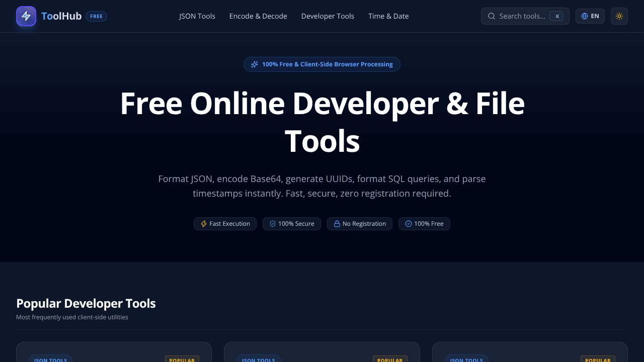Click the 100% Free badge label
The image size is (644, 362).
[429, 224]
